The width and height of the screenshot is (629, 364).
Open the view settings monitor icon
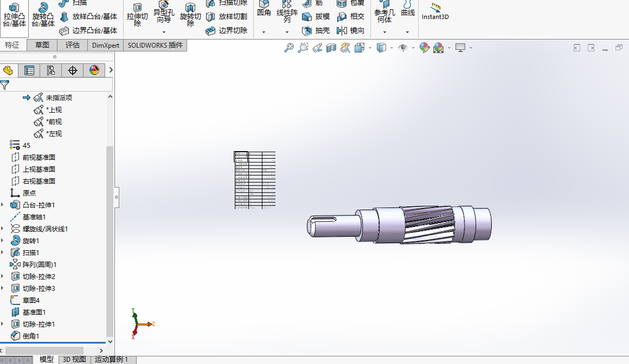coord(460,48)
